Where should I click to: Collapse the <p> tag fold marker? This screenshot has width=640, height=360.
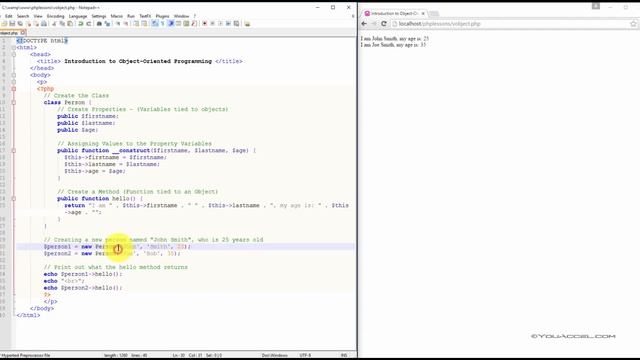click(13, 82)
